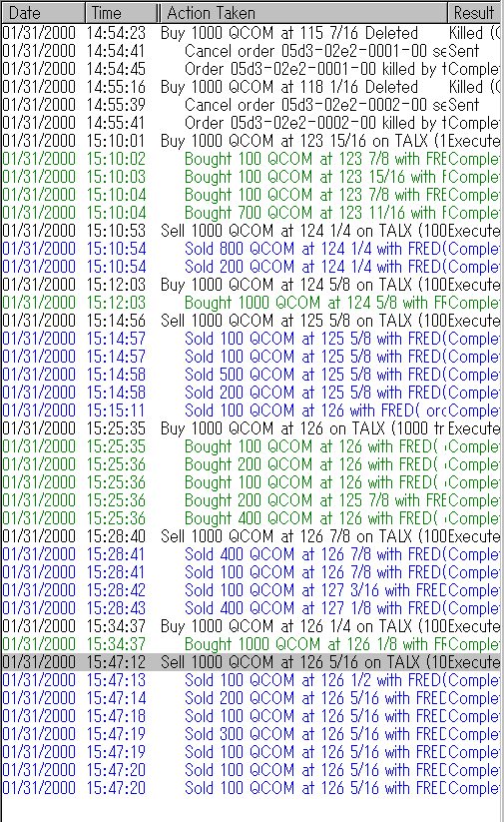
Task: Select Cancel order 05d3-02e2-0001-00 row
Action: (252, 51)
